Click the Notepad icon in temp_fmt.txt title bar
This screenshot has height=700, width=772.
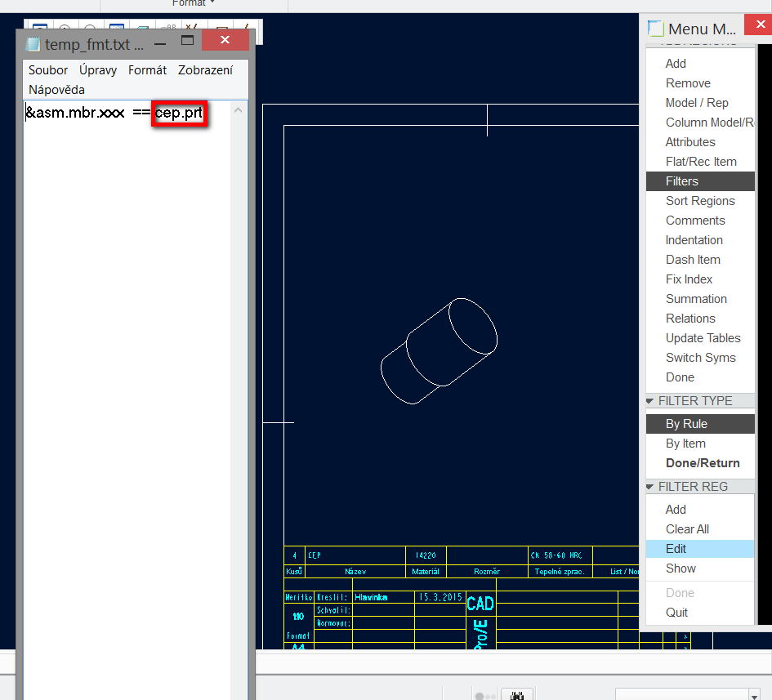pos(33,44)
